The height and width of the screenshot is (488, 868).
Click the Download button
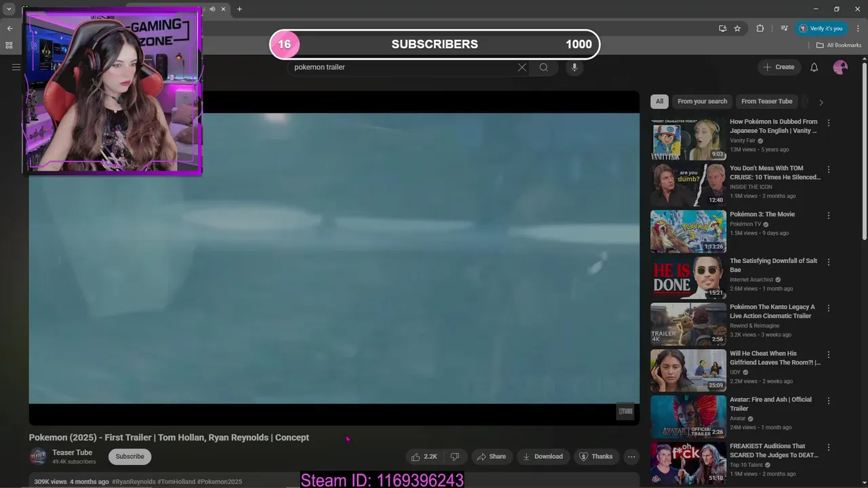(x=542, y=457)
